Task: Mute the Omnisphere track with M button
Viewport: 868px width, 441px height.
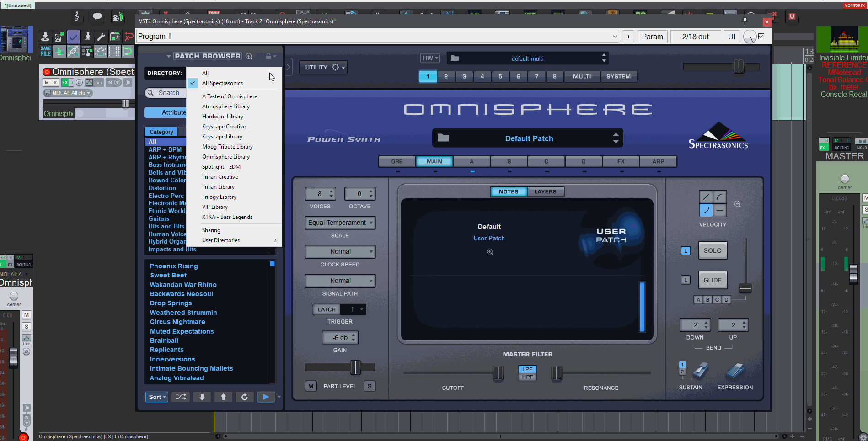Action: coord(47,83)
